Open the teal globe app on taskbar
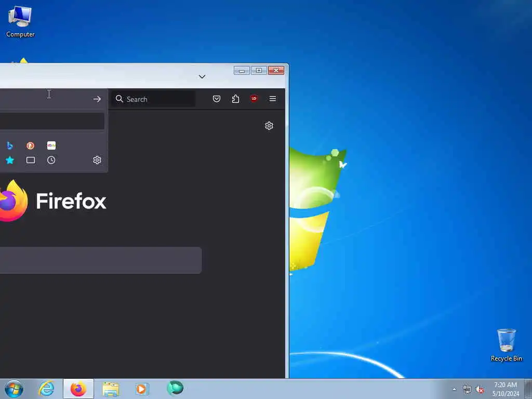 click(175, 388)
